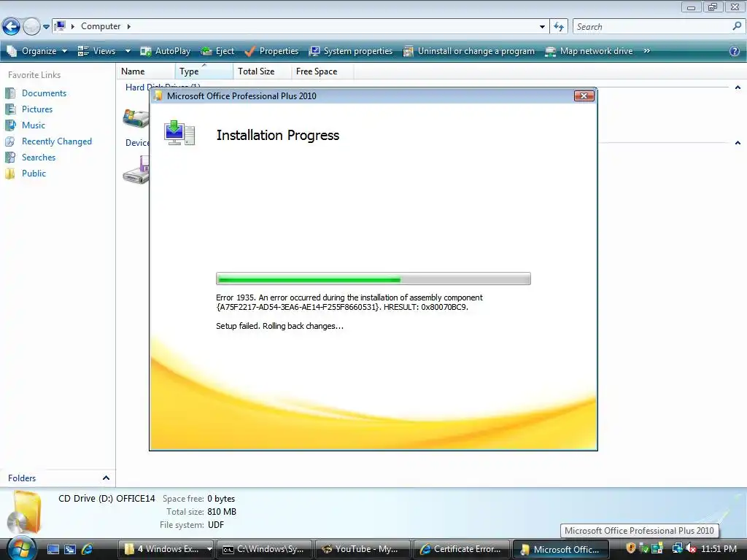Click the OFFICE14 CD drive icon in details pane
The image size is (747, 560).
(x=25, y=513)
